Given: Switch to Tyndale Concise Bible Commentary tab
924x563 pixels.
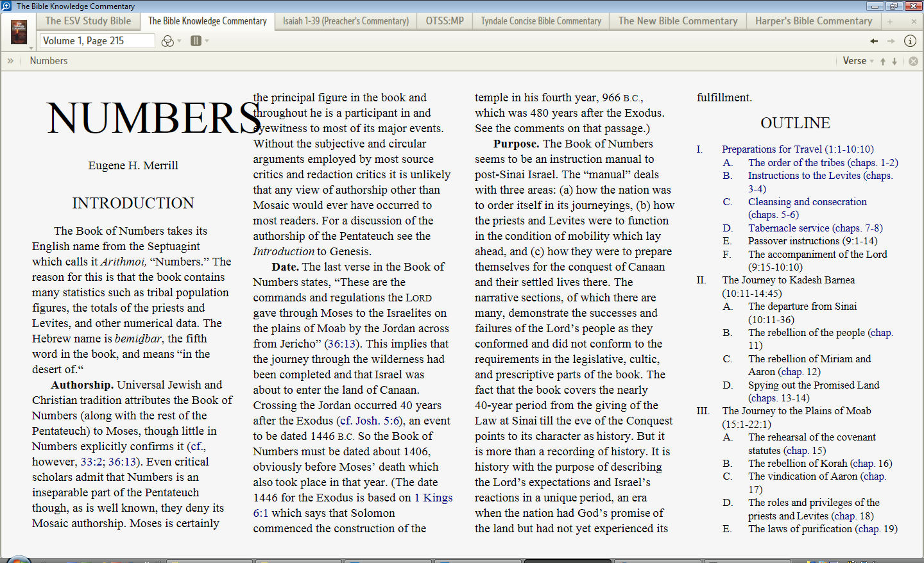Looking at the screenshot, I should [541, 21].
